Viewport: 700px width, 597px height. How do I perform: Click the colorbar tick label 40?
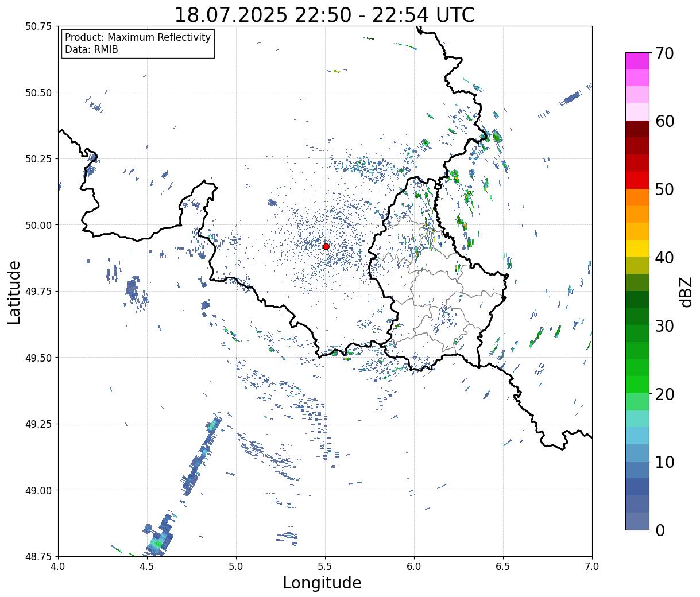tap(664, 257)
